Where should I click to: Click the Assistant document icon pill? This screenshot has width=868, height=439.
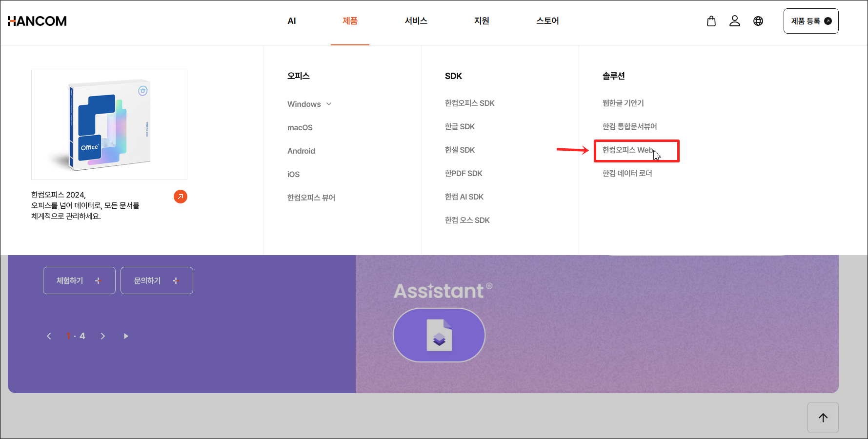439,335
